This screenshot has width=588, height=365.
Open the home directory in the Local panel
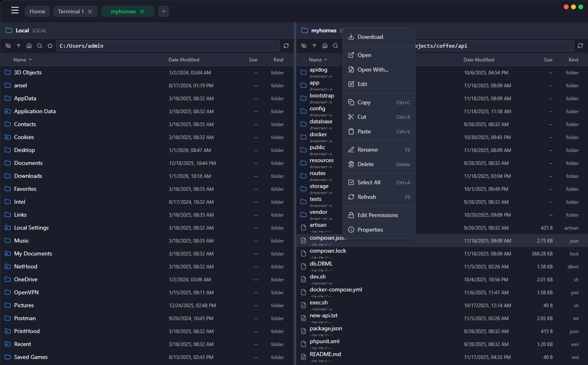point(29,46)
